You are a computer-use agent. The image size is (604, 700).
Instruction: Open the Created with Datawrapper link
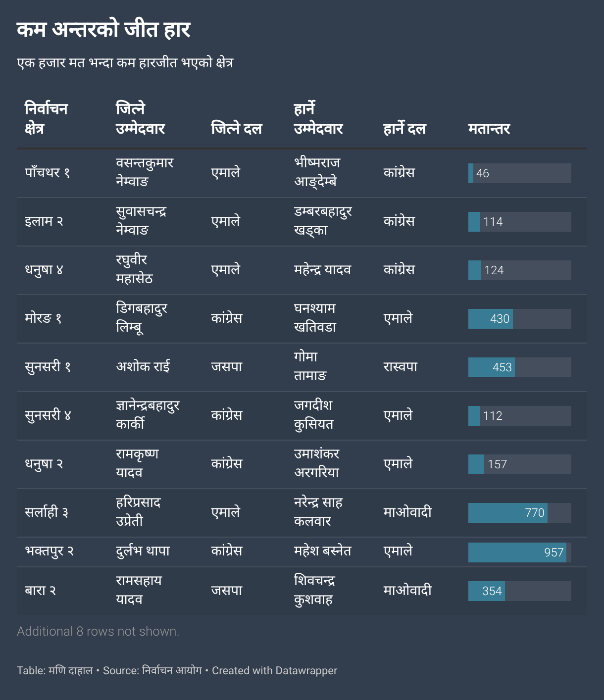pos(274,671)
